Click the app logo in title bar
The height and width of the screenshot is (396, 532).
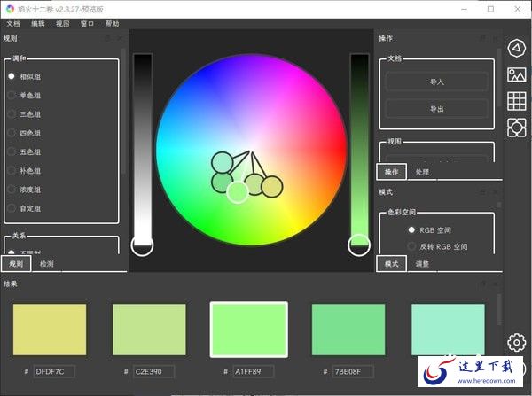coord(10,8)
